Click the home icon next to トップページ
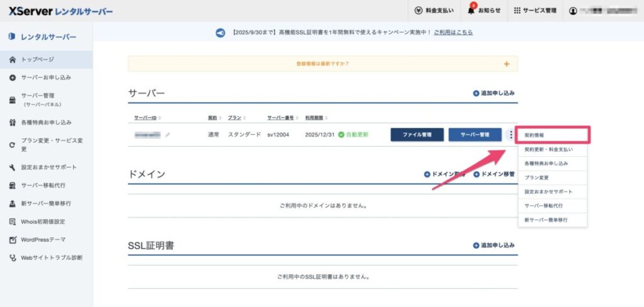Image resolution: width=644 pixels, height=307 pixels. pos(13,60)
